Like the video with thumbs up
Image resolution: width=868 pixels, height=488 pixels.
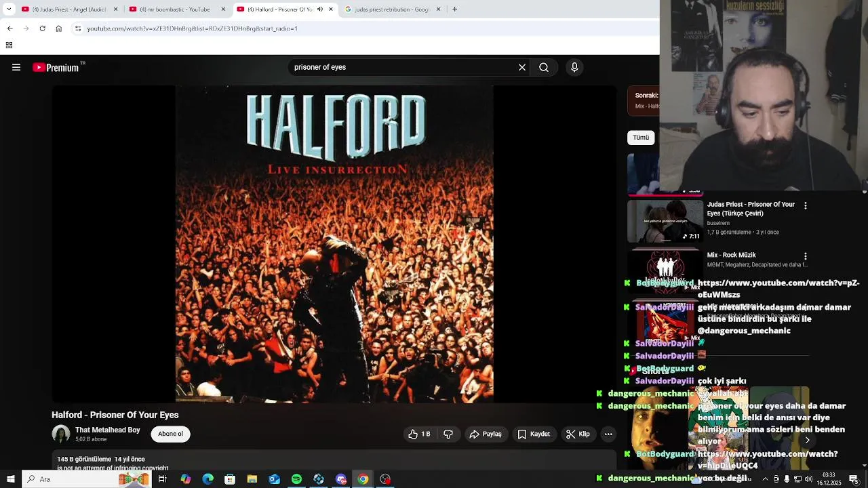pos(419,434)
